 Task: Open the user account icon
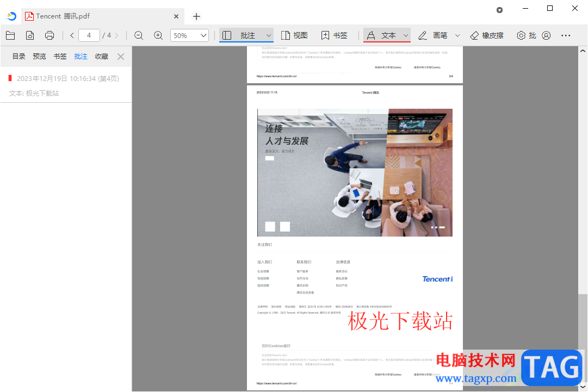tap(546, 35)
